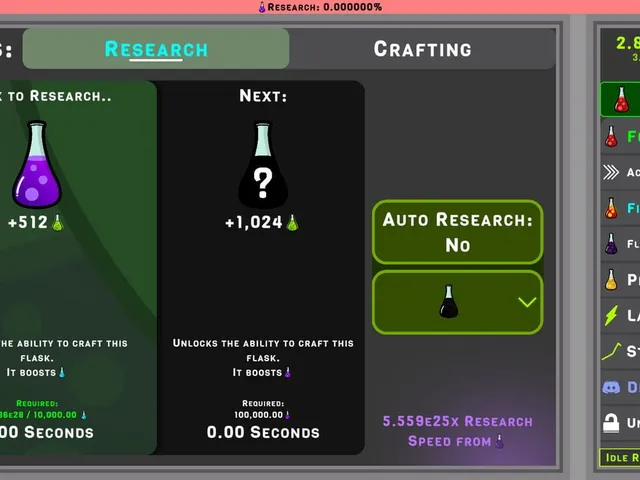Viewport: 640px width, 480px height.
Task: Open the green lightning bolt sidebar item
Action: pos(620,316)
